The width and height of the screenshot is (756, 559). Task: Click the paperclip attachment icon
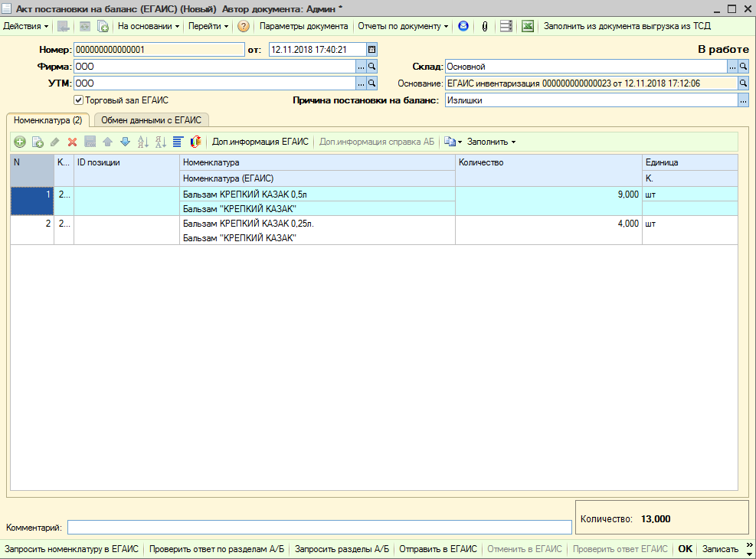pos(485,27)
